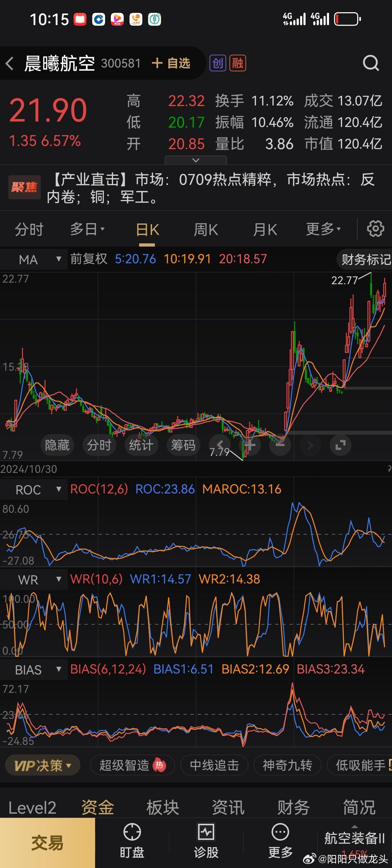Open the 更多 chart periods dropdown
392x868 pixels.
[x=323, y=230]
